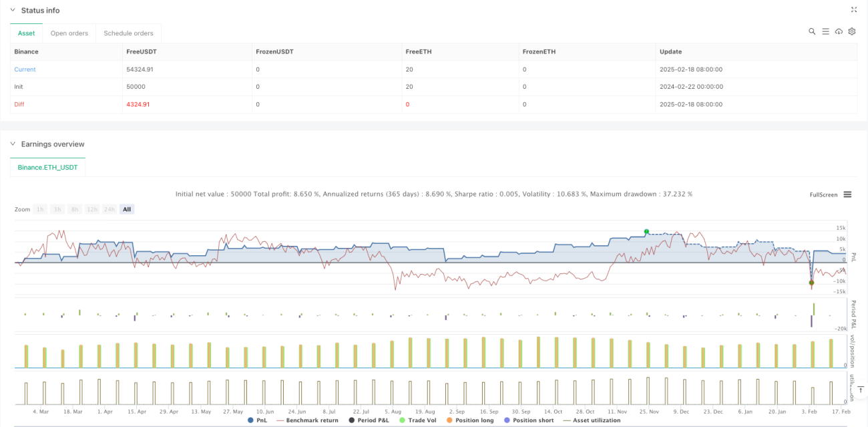Open the chart hamburger menu icon
868x427 pixels.
click(847, 194)
